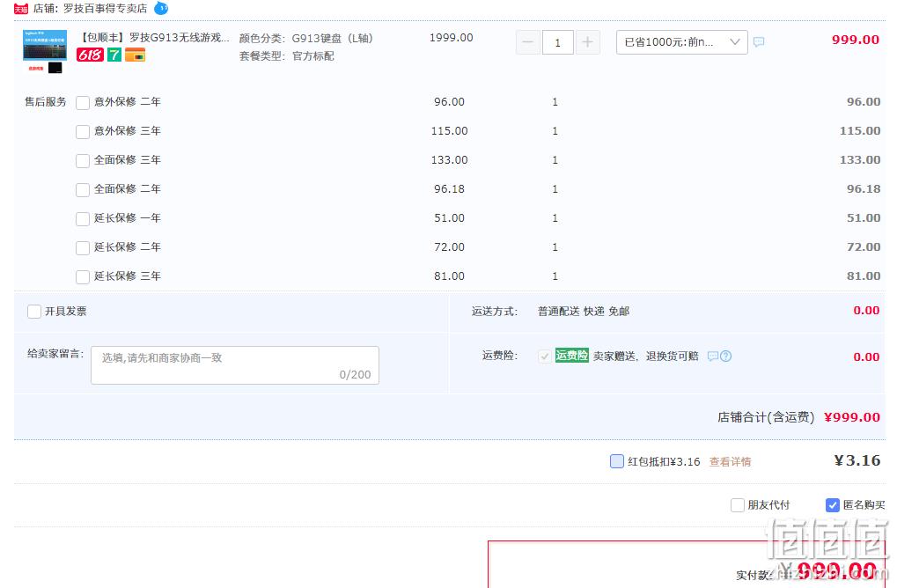The width and height of the screenshot is (897, 588).
Task: Click the message to seller text box
Action: [234, 365]
